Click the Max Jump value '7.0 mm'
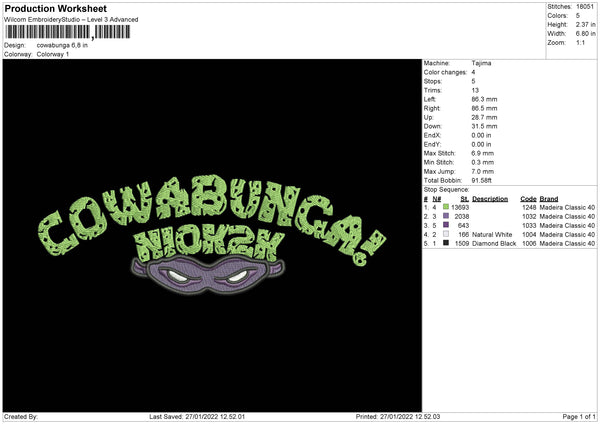Screen dimensions: 600x424 click(483, 171)
